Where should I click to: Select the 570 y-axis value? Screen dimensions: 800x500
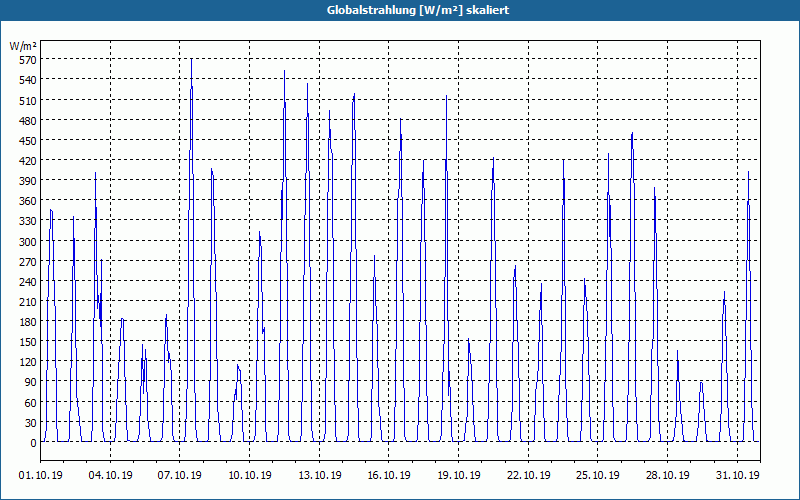click(x=28, y=60)
